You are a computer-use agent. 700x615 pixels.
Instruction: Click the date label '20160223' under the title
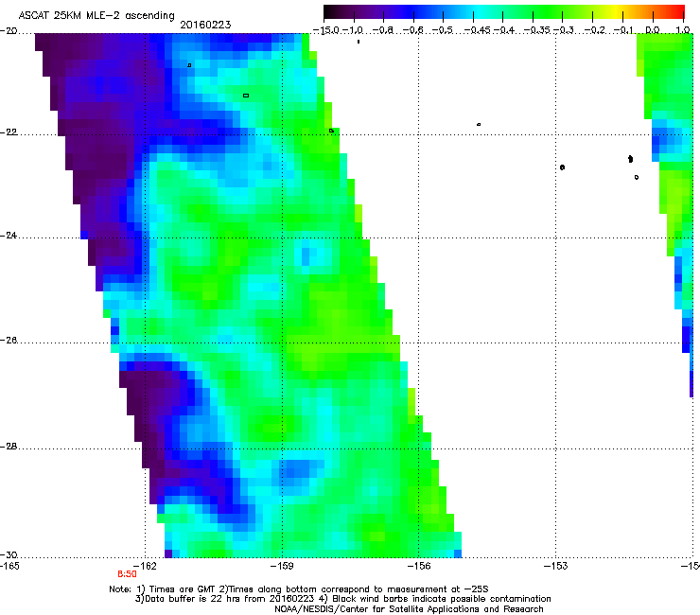(205, 25)
